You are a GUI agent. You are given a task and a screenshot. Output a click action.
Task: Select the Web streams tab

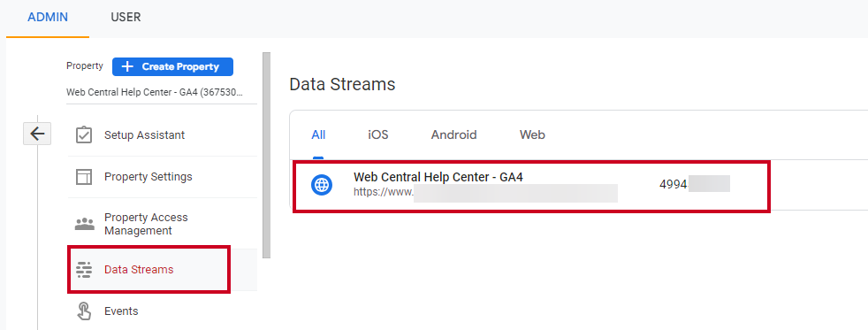point(532,134)
